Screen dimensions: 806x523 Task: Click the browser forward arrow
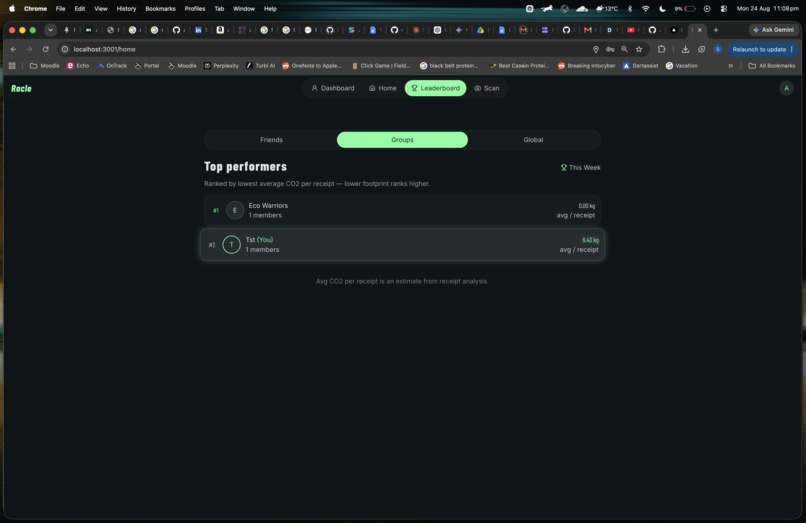(x=29, y=49)
